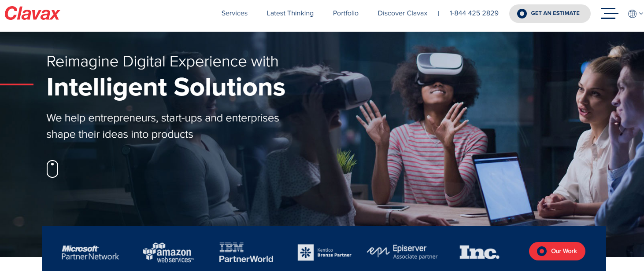
Task: Expand the language dropdown arrow
Action: point(641,14)
